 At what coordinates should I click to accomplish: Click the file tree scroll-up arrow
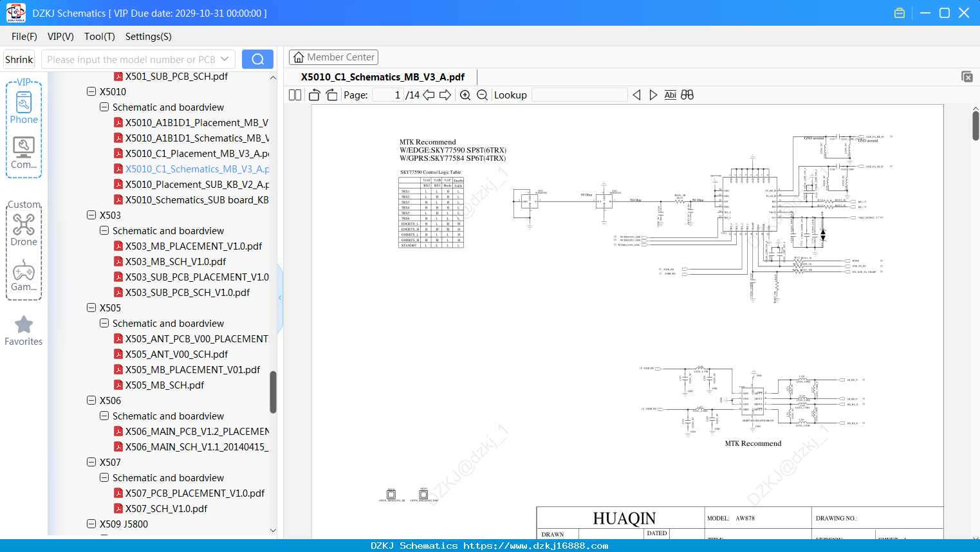[273, 77]
